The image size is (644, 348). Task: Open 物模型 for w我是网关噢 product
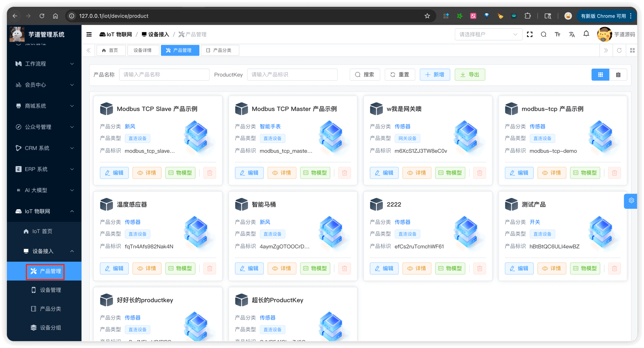pyautogui.click(x=450, y=173)
